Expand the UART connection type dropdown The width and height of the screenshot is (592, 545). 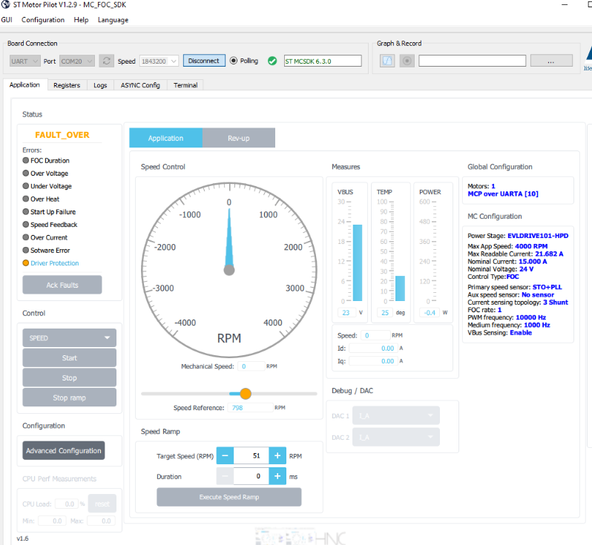click(25, 61)
